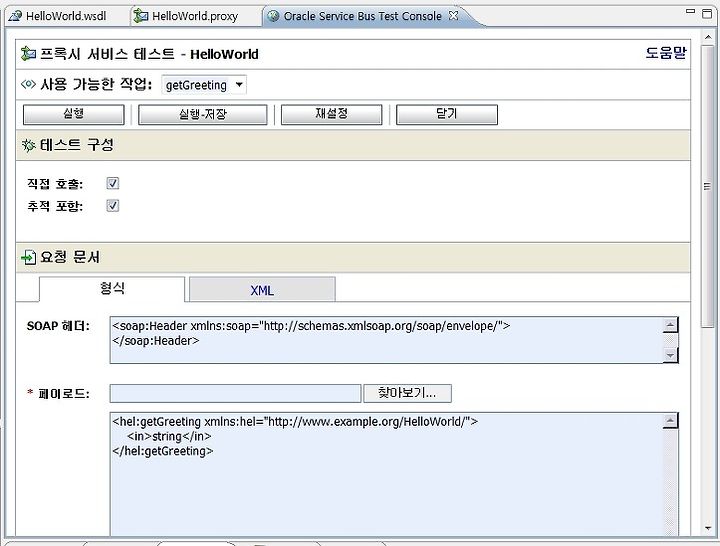Click the 사용 가능한 작업 label
The image size is (720, 546).
coord(96,84)
